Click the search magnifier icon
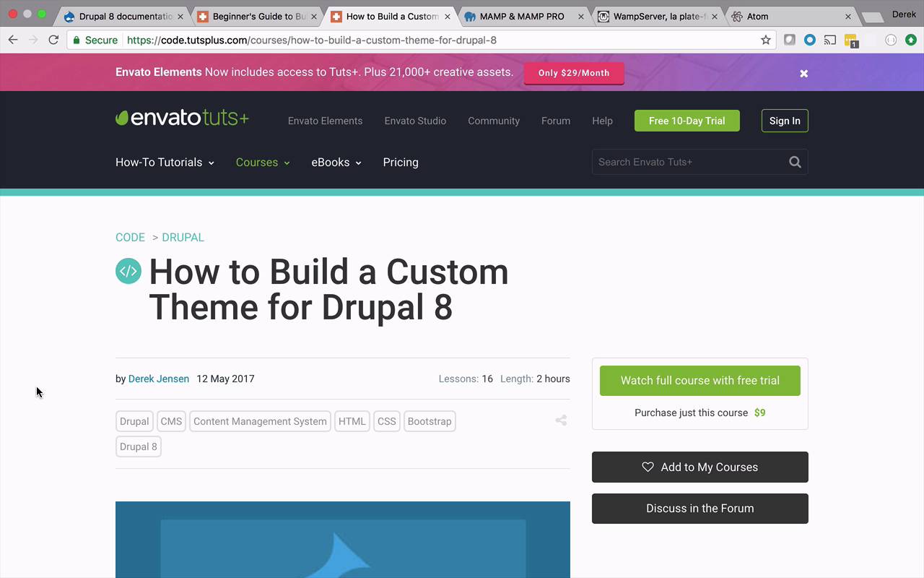 coord(795,162)
